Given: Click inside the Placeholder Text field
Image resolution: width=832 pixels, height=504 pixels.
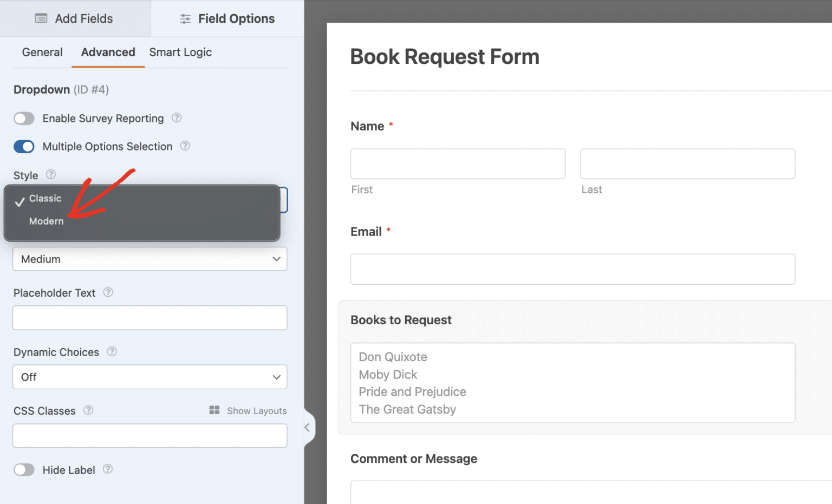Looking at the screenshot, I should pyautogui.click(x=149, y=318).
